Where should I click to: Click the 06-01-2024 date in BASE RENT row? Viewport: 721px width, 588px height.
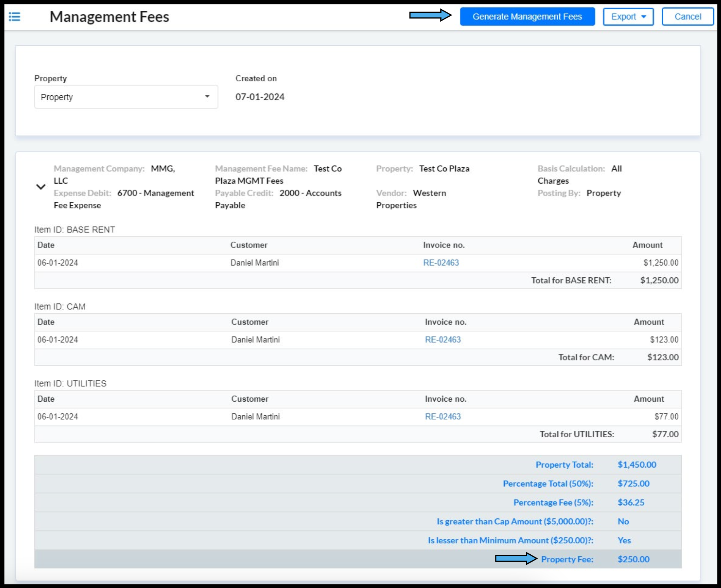[x=58, y=263]
